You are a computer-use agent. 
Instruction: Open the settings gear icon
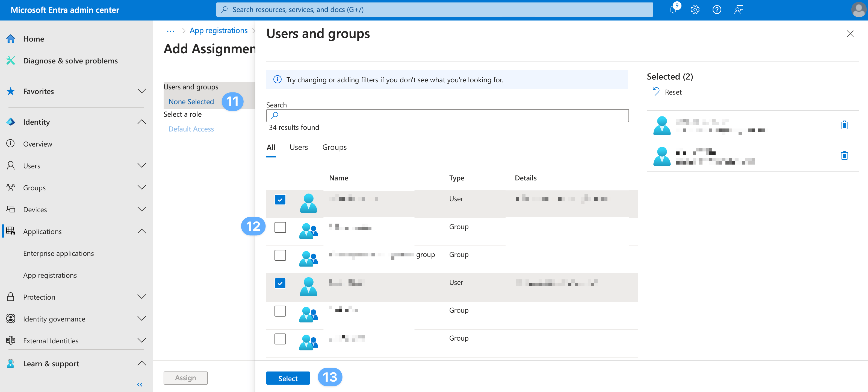pos(695,10)
